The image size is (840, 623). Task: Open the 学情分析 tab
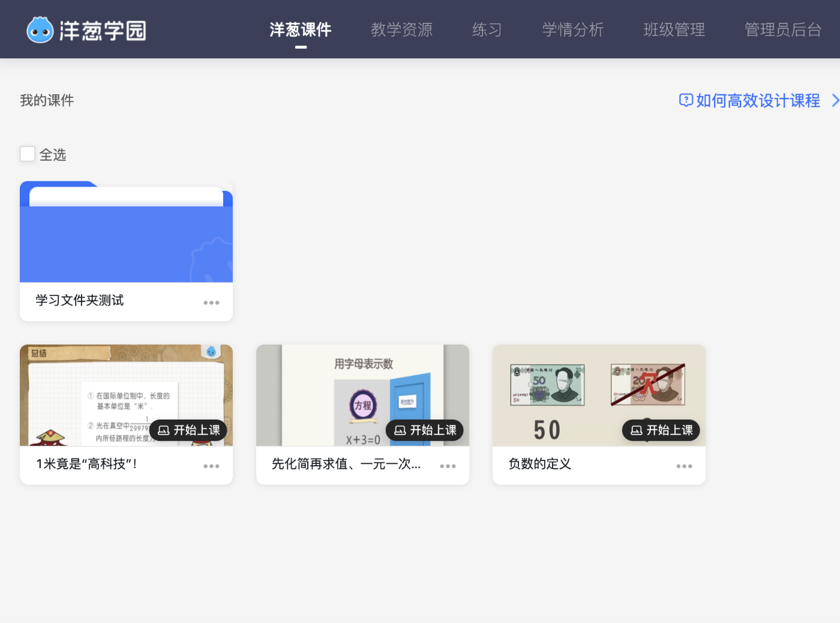pos(572,30)
